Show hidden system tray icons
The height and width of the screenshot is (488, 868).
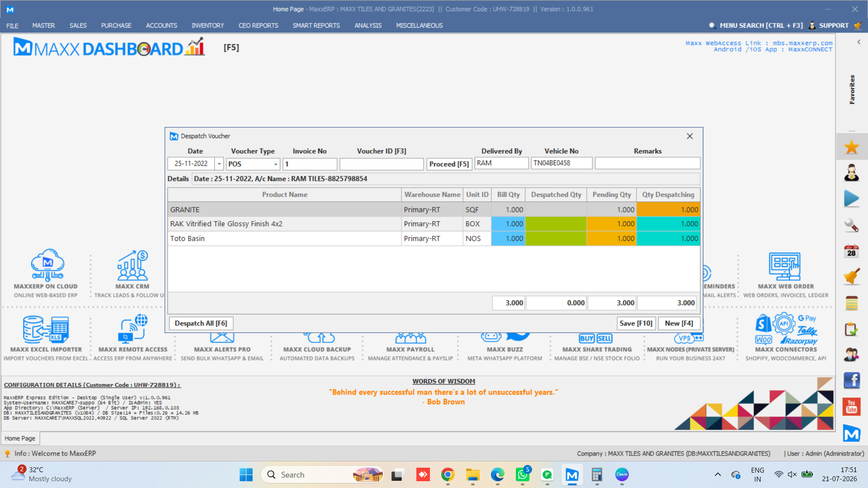pos(717,474)
